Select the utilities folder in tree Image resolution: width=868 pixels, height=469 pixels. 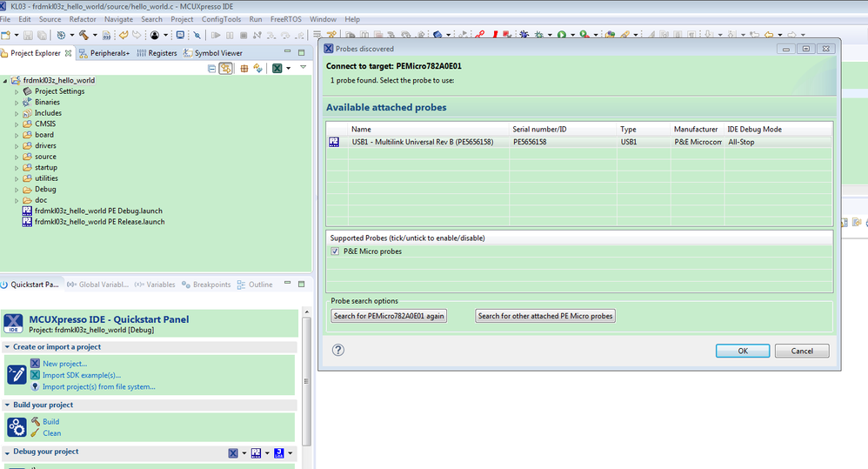[46, 178]
